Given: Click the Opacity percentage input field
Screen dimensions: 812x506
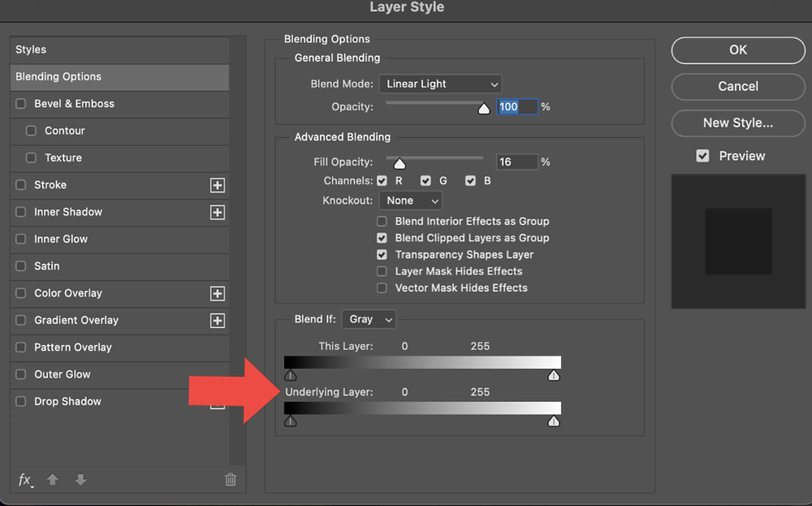Looking at the screenshot, I should coord(516,106).
